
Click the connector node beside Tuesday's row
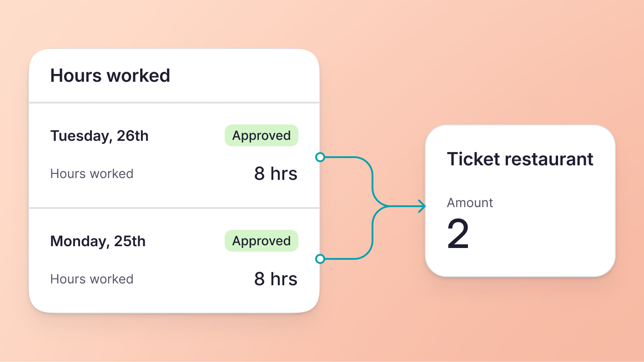[x=320, y=157]
